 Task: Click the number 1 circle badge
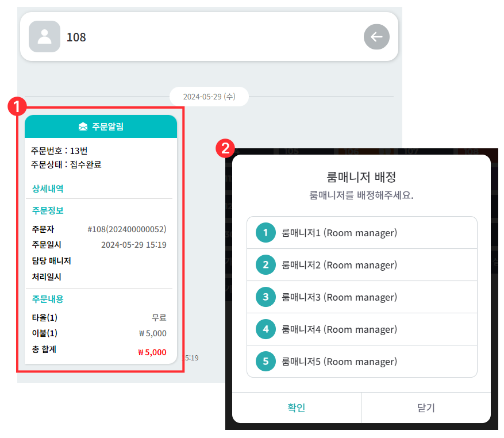266,233
